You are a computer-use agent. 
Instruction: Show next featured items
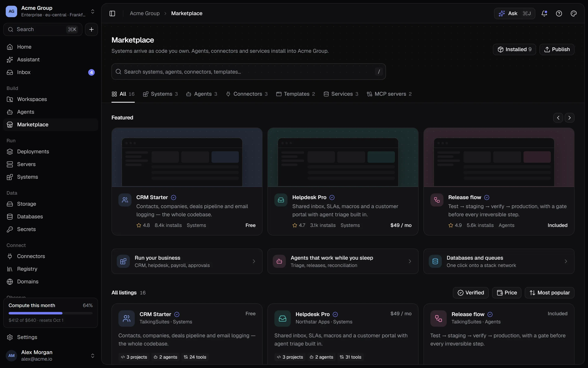[570, 118]
